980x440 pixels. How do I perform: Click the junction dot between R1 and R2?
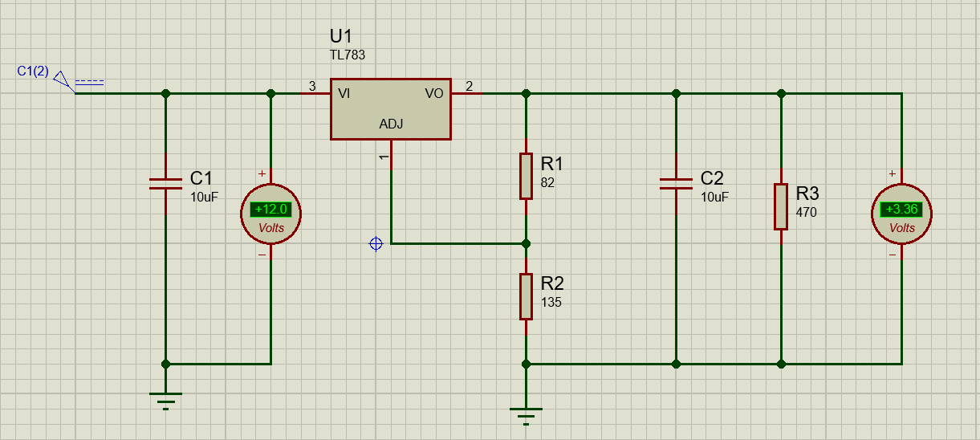(x=526, y=243)
